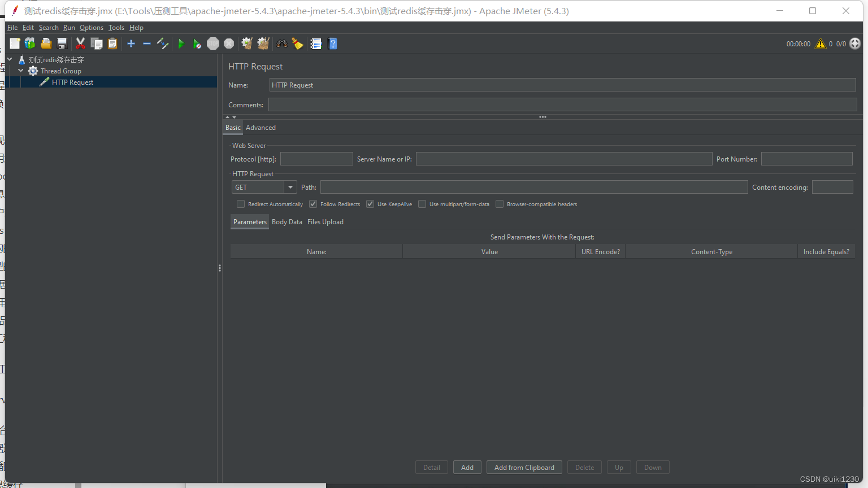Screen dimensions: 868x488
Task: Click the Port Number field
Action: pyautogui.click(x=807, y=159)
